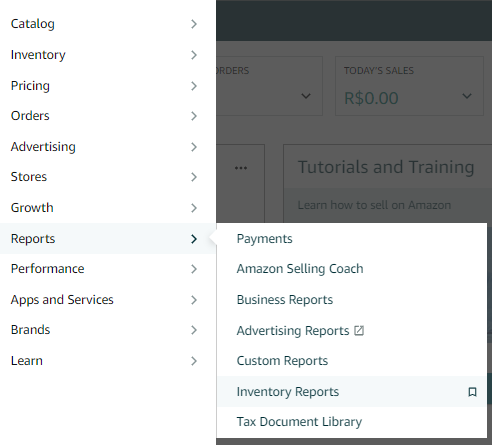The height and width of the screenshot is (445, 492).
Task: Click the Reports chevron arrow
Action: (194, 239)
